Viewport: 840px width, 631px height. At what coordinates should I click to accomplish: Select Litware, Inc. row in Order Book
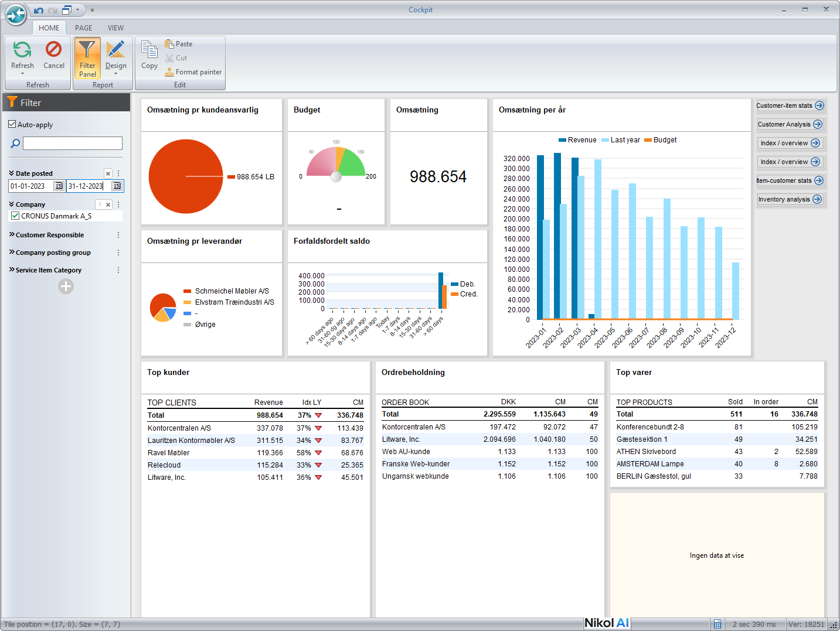point(490,439)
